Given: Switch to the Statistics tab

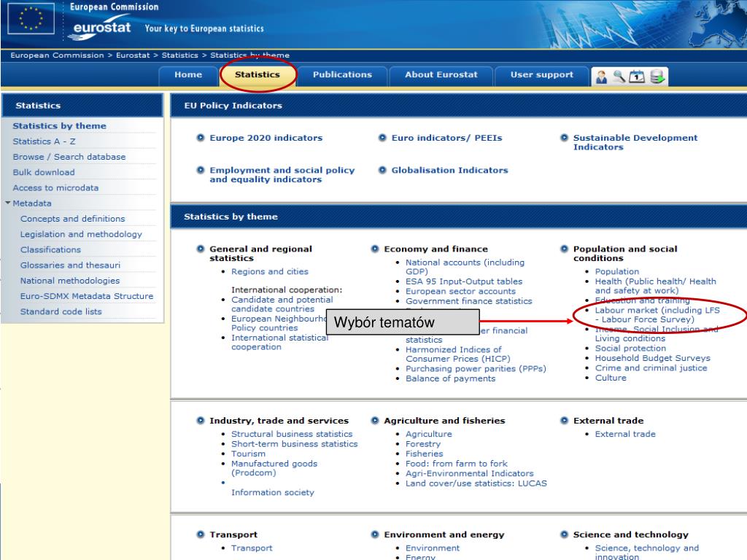Looking at the screenshot, I should pos(258,75).
